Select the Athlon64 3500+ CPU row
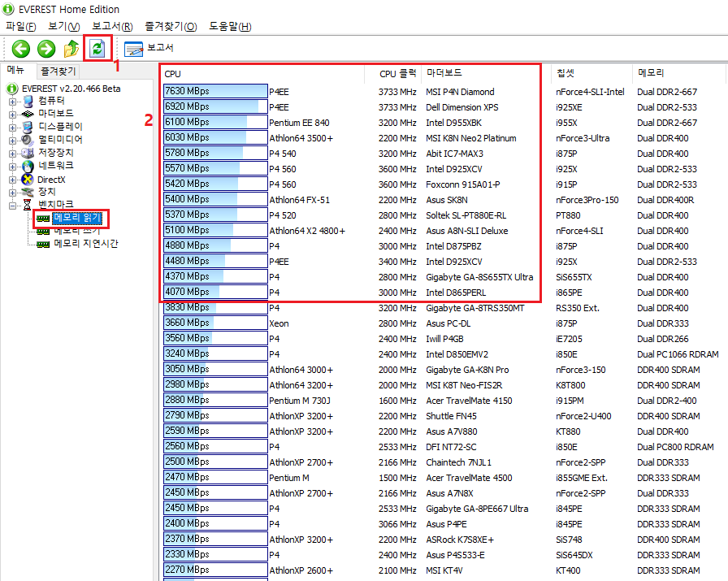This screenshot has width=728, height=581. click(x=301, y=138)
